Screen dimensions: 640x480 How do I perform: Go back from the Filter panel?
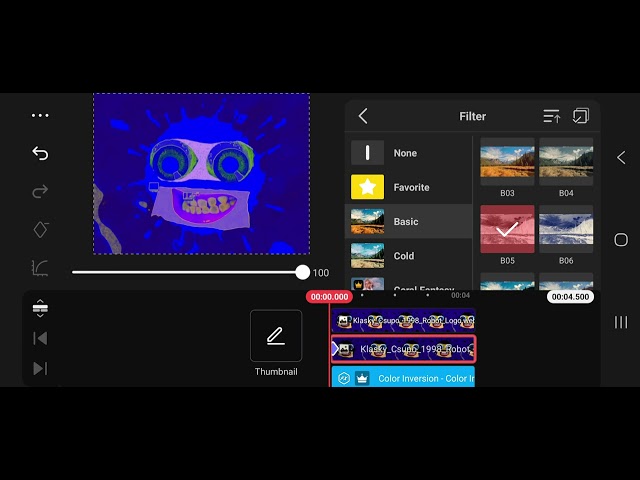(363, 116)
